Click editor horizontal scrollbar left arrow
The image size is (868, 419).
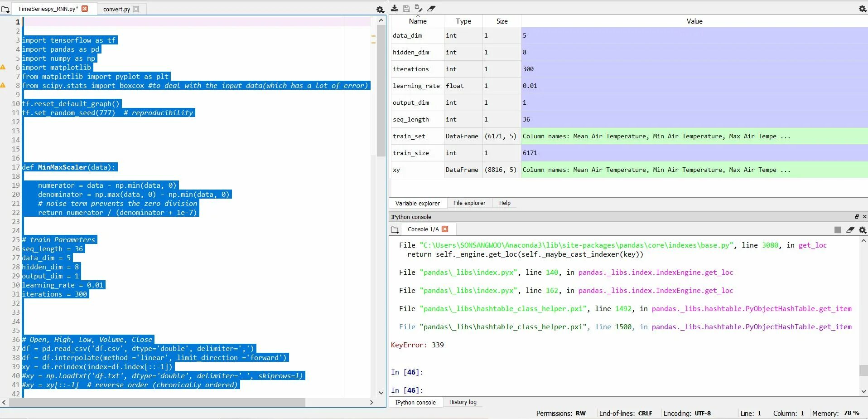point(4,402)
